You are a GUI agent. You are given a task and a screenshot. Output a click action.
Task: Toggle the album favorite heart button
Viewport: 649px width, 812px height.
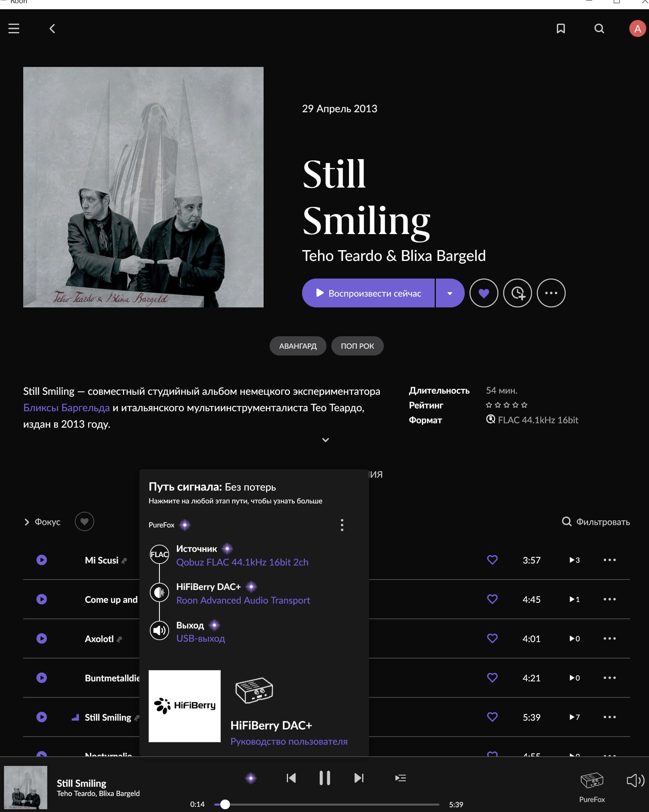coord(484,293)
